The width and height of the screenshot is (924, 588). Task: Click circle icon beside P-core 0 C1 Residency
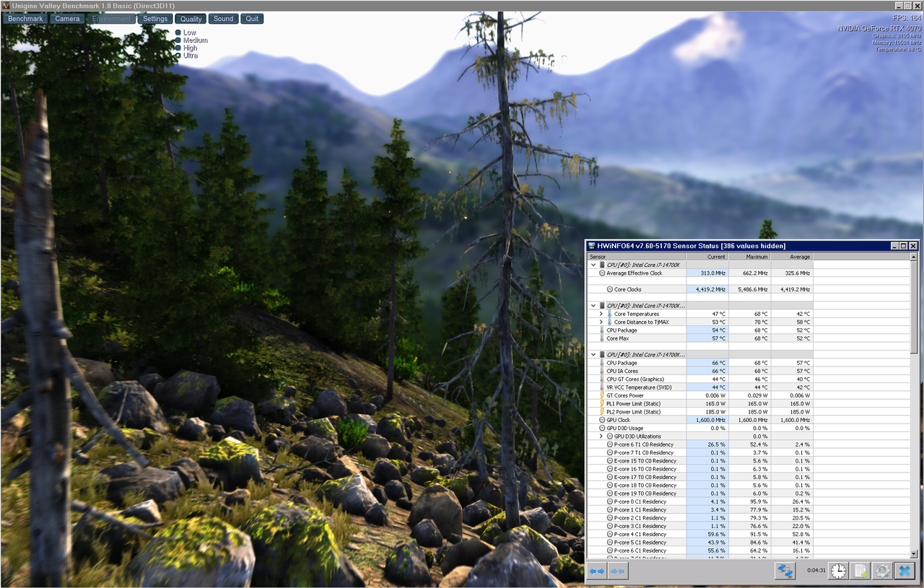pos(610,501)
